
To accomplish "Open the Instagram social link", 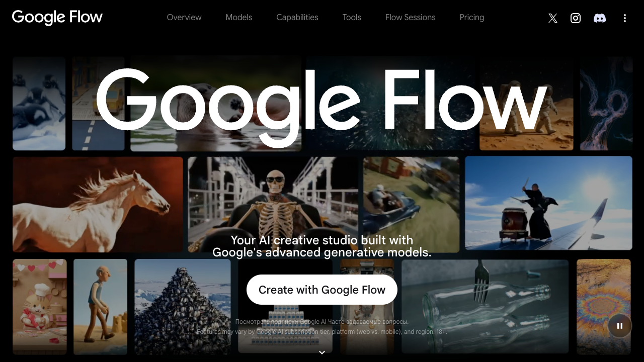I will (x=576, y=18).
